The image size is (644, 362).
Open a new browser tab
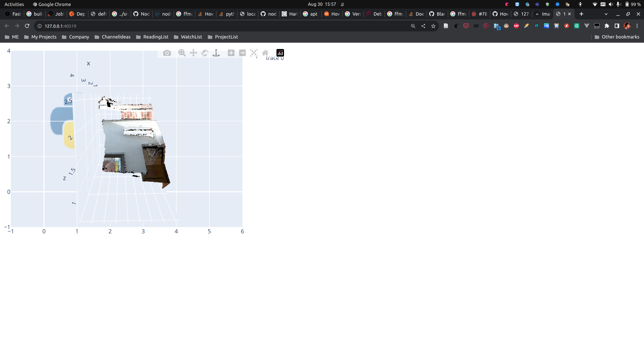tap(581, 14)
